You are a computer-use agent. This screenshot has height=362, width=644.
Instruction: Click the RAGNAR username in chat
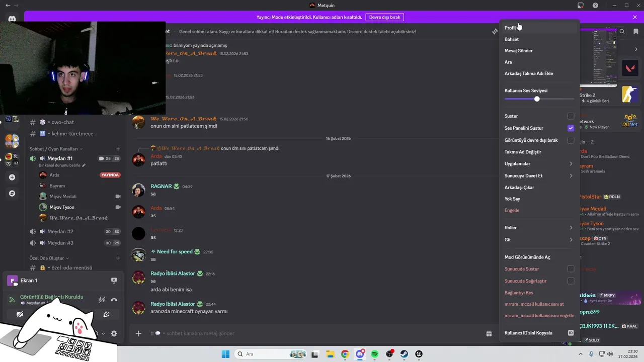pyautogui.click(x=161, y=187)
